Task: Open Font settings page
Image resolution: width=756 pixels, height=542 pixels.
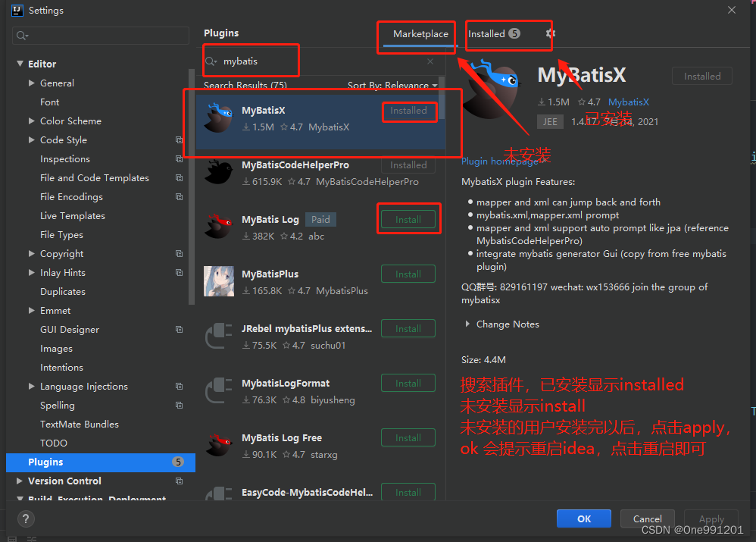Action: pyautogui.click(x=50, y=102)
